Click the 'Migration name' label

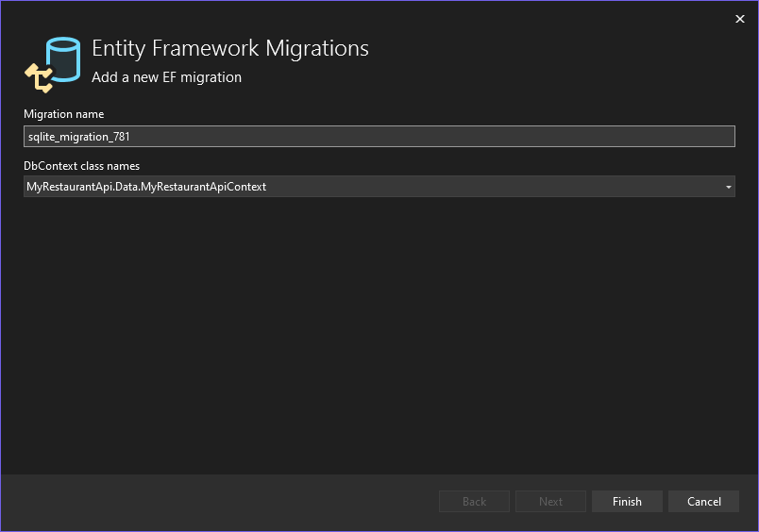[64, 114]
